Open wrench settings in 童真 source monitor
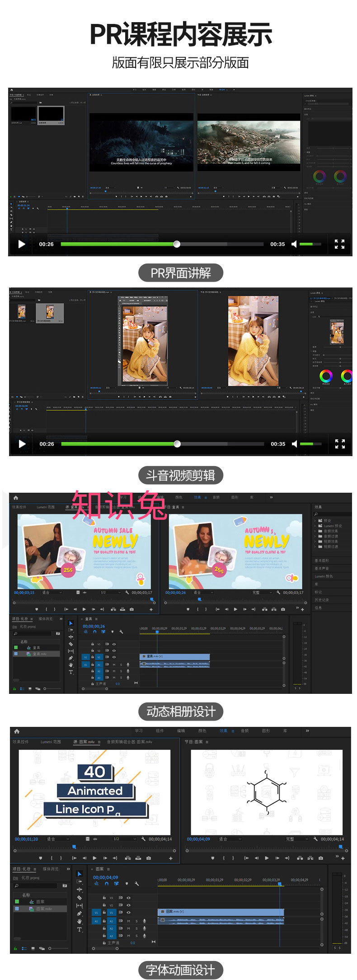This screenshot has height=980, width=357. (127, 592)
